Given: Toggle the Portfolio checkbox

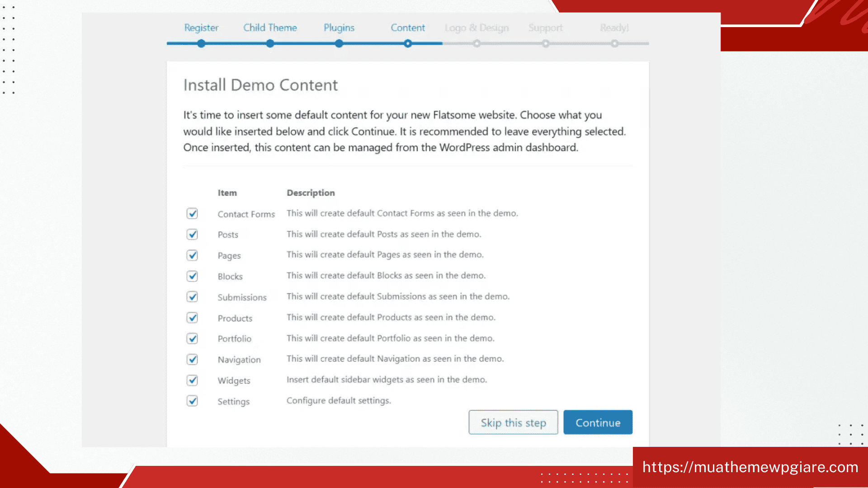Looking at the screenshot, I should click(192, 338).
